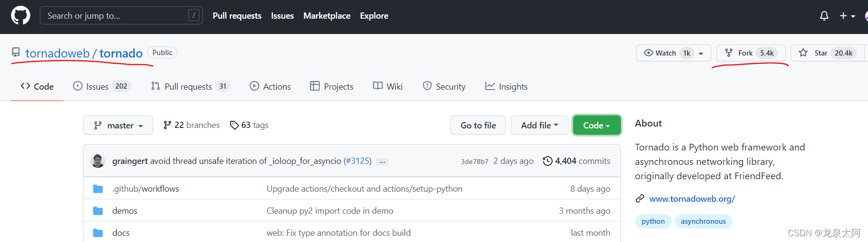This screenshot has width=868, height=242.
Task: Open the docs folder
Action: coord(121,233)
